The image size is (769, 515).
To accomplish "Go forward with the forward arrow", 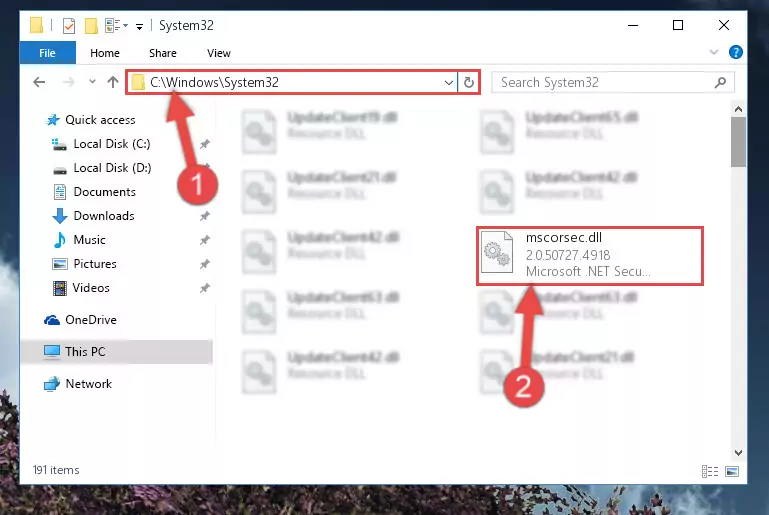I will (x=69, y=82).
